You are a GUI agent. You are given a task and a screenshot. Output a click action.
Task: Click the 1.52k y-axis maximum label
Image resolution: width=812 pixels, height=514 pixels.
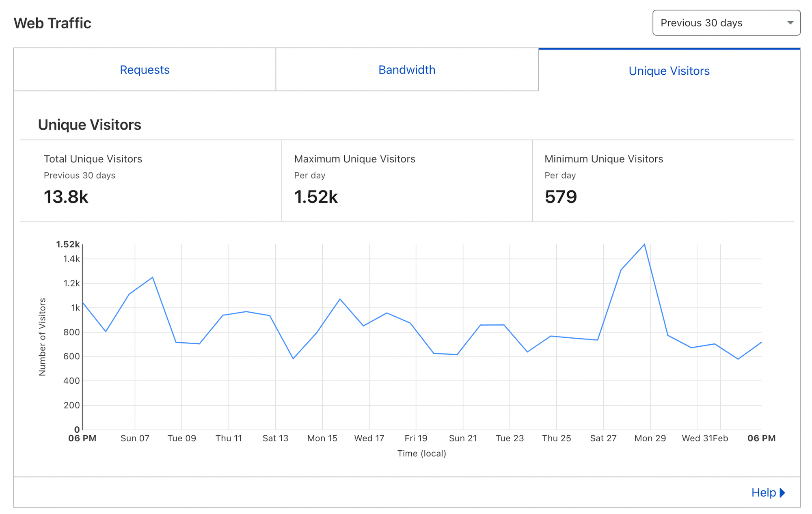coord(68,244)
